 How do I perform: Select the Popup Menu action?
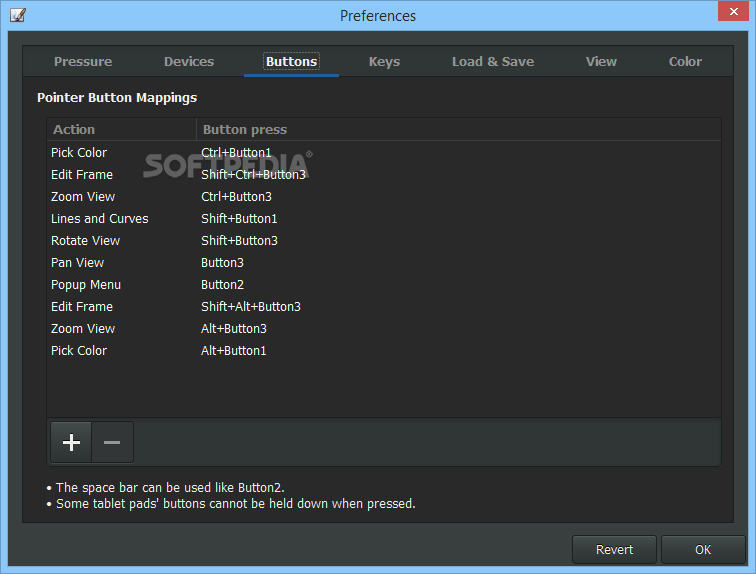point(384,285)
